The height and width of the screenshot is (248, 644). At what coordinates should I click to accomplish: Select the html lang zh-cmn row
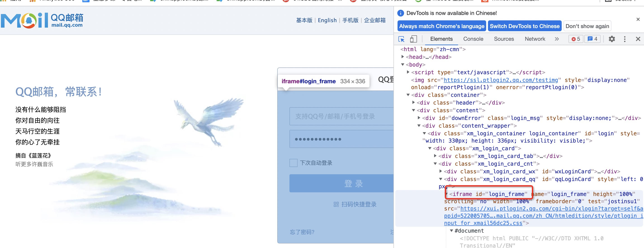coord(433,49)
